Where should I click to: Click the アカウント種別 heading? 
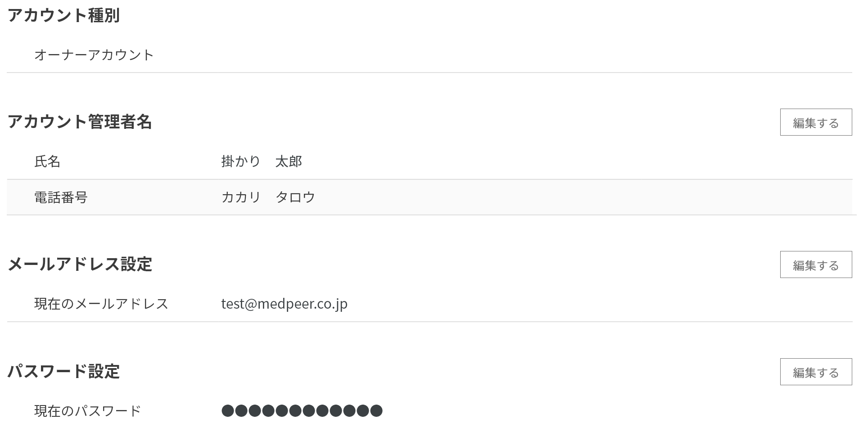click(x=63, y=15)
